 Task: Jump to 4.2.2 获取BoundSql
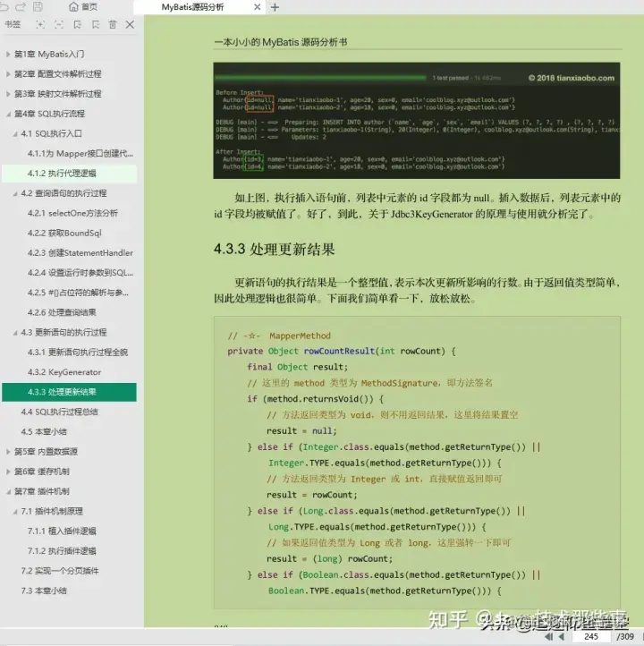tap(64, 234)
